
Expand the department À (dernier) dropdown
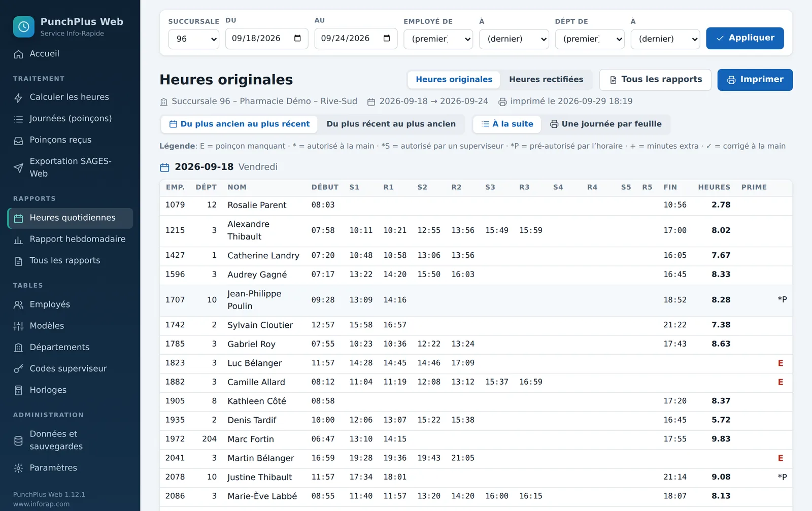click(665, 39)
